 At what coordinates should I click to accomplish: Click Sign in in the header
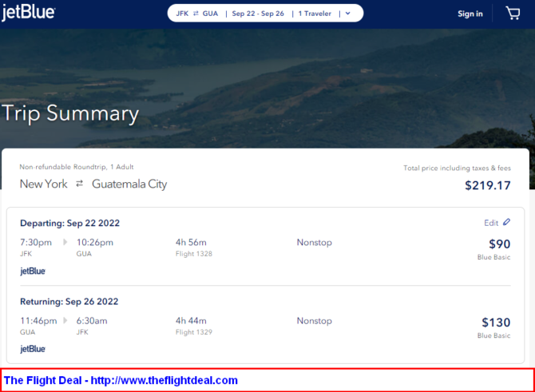click(470, 14)
